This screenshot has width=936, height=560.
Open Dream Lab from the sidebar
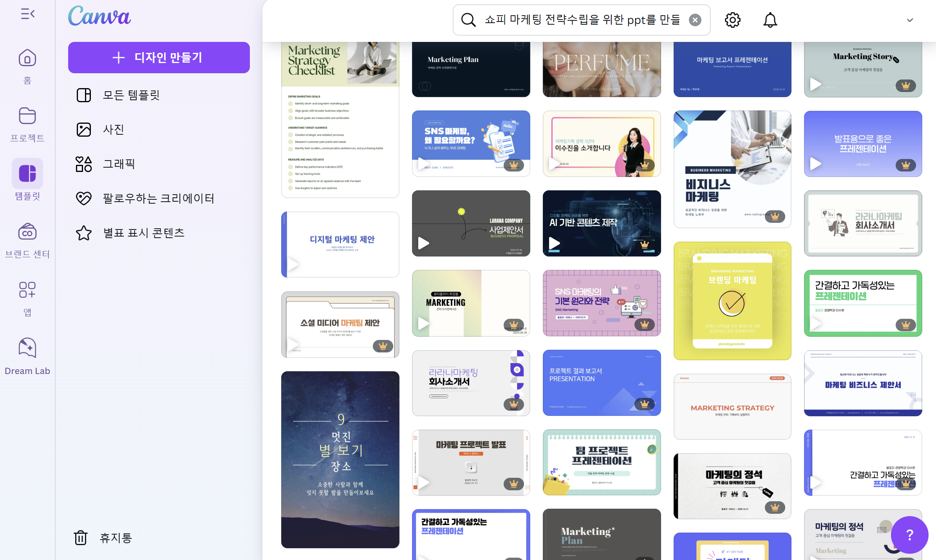(27, 356)
